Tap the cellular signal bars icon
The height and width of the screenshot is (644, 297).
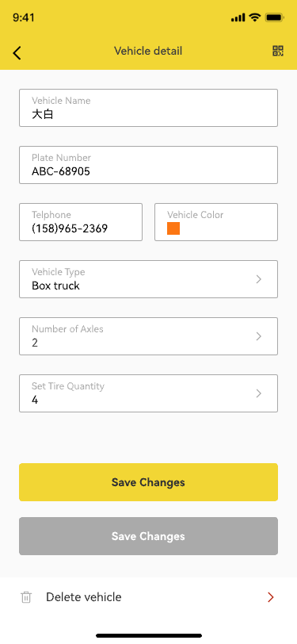click(238, 17)
